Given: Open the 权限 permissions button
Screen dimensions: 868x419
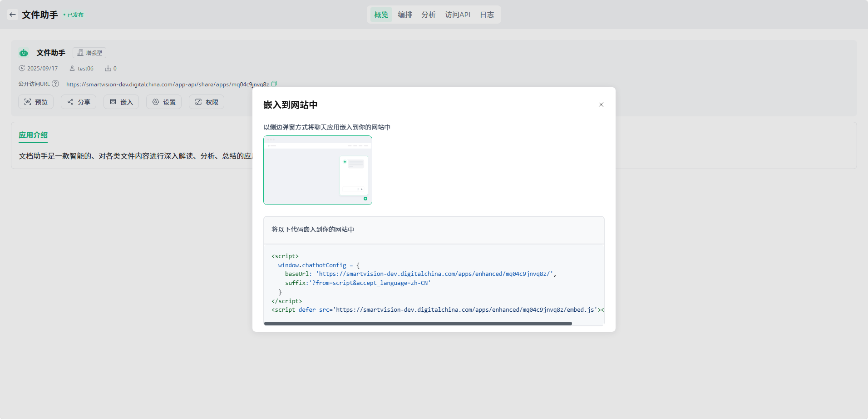Looking at the screenshot, I should [207, 102].
